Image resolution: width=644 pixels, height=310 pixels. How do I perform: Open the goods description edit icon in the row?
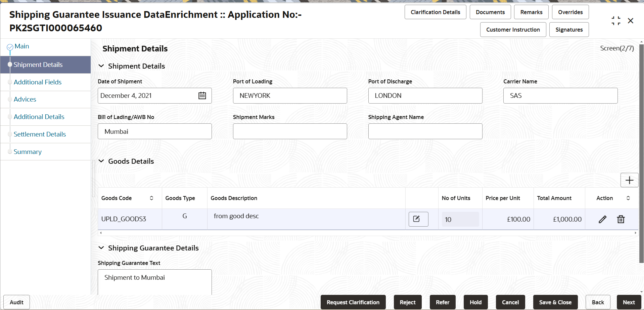(x=418, y=219)
